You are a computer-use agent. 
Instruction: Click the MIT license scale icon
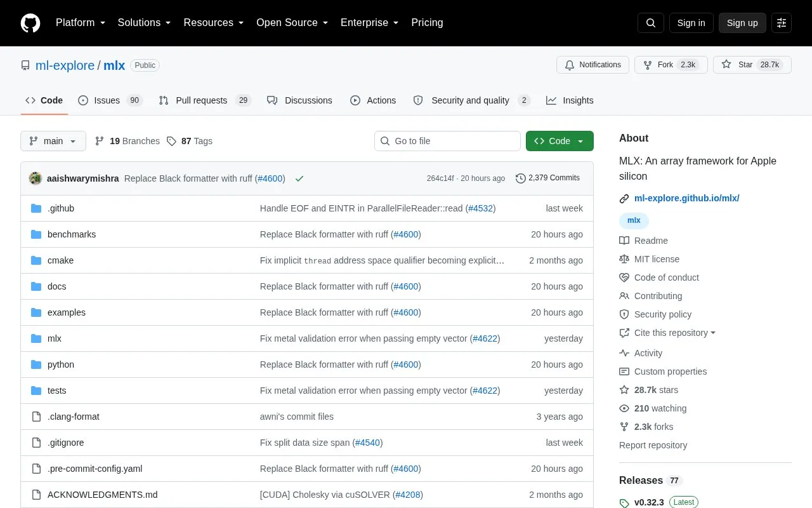tap(624, 259)
